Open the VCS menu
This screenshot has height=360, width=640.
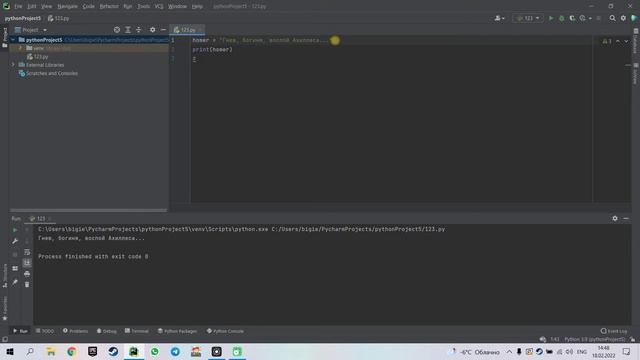pyautogui.click(x=159, y=7)
